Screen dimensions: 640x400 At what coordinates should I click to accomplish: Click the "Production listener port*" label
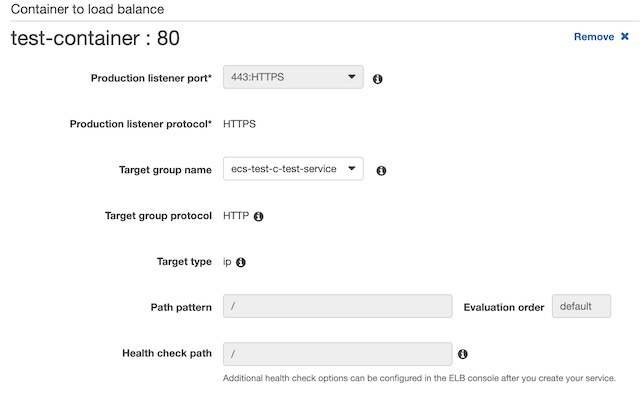tap(151, 78)
